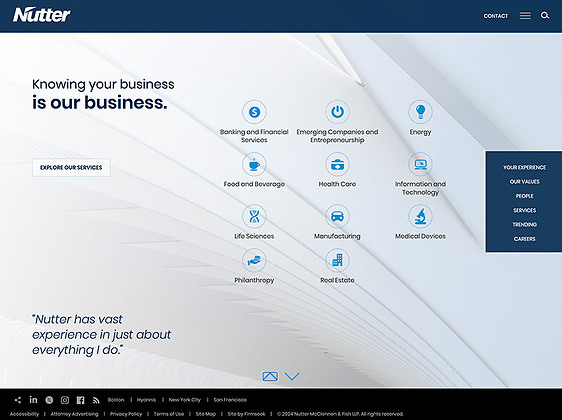Jump to Trending section
The height and width of the screenshot is (420, 562).
[524, 225]
